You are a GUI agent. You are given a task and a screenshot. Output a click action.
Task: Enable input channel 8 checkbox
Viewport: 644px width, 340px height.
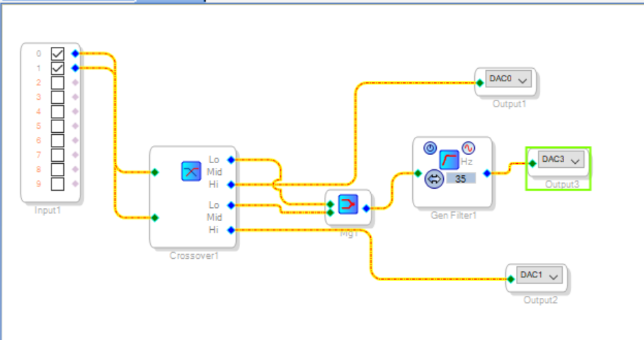(x=58, y=169)
